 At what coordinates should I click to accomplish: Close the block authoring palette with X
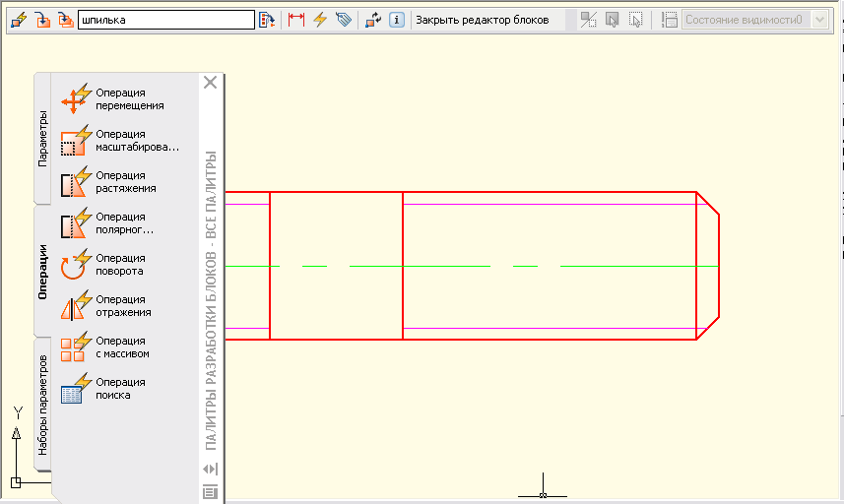pos(211,83)
